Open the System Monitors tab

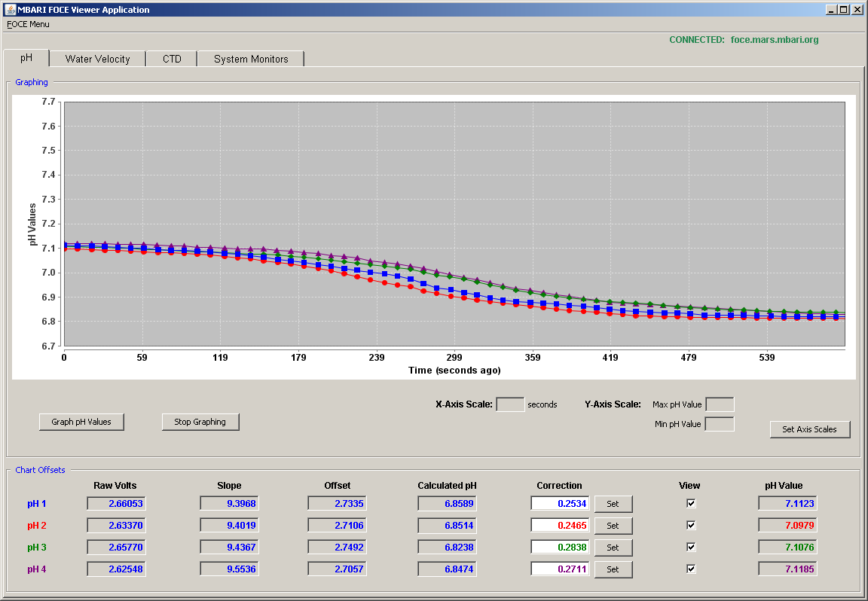[x=251, y=59]
